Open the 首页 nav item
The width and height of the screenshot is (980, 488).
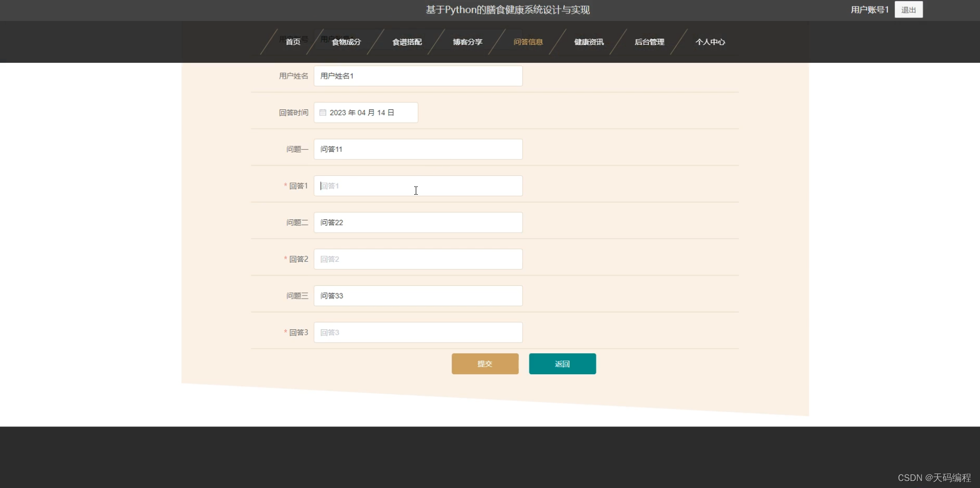coord(293,42)
